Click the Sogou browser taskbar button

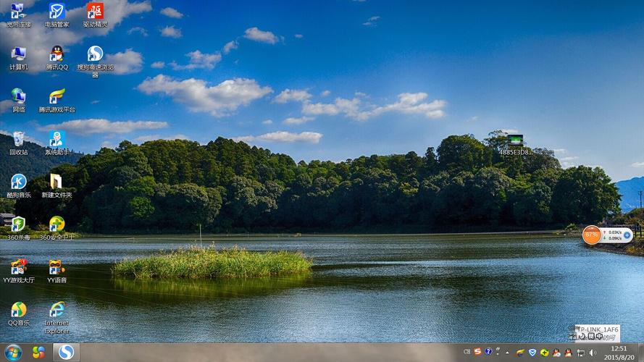point(66,352)
